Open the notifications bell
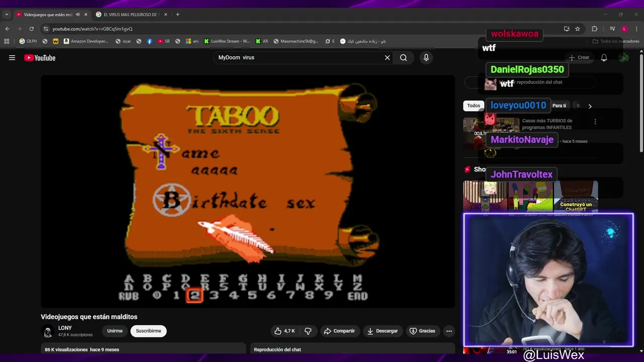644x362 pixels. pos(604,58)
